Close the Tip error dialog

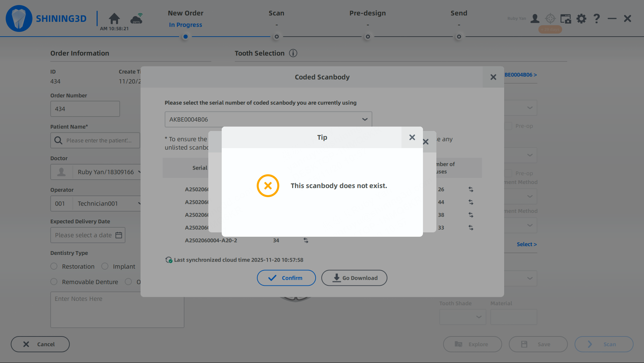[x=412, y=137]
